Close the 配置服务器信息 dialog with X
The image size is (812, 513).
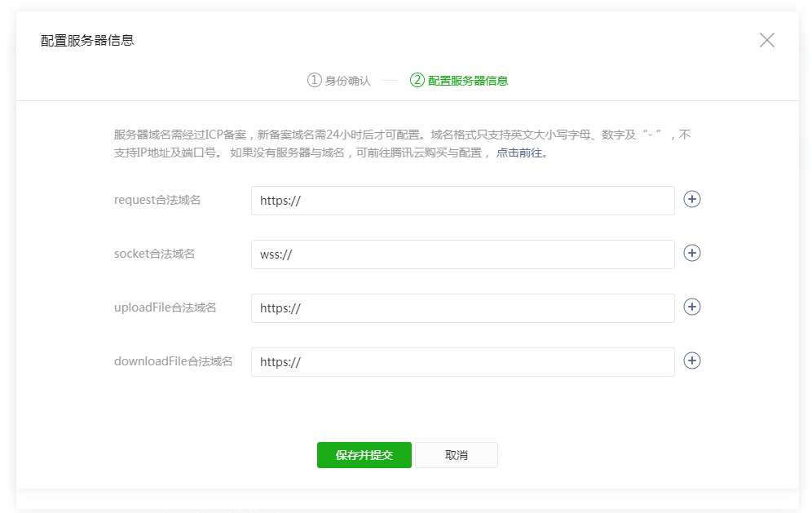click(766, 40)
